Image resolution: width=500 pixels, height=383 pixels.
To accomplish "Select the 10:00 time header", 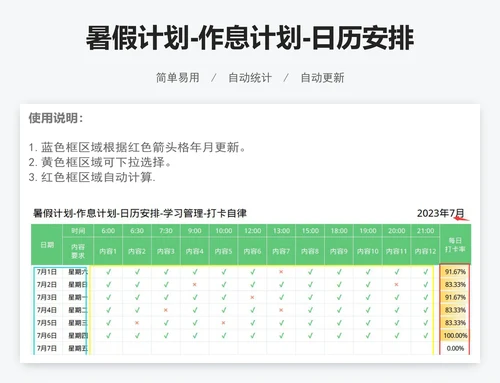I will point(223,231).
